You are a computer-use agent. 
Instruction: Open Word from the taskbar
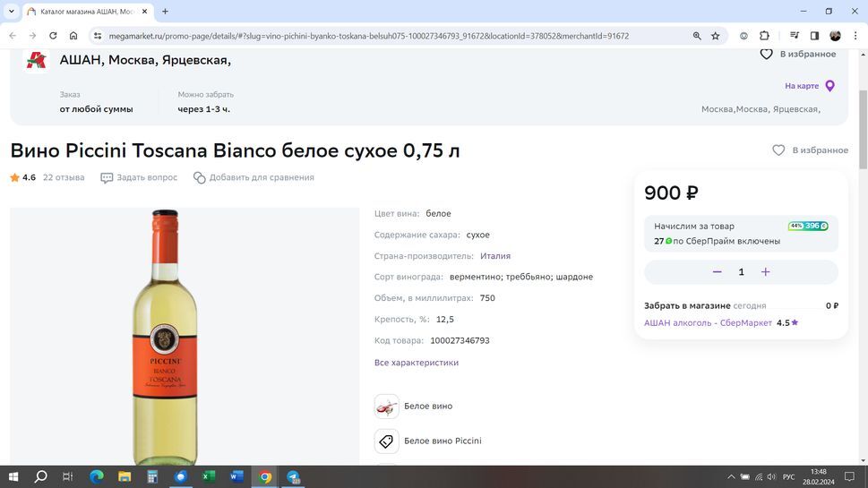[x=236, y=476]
